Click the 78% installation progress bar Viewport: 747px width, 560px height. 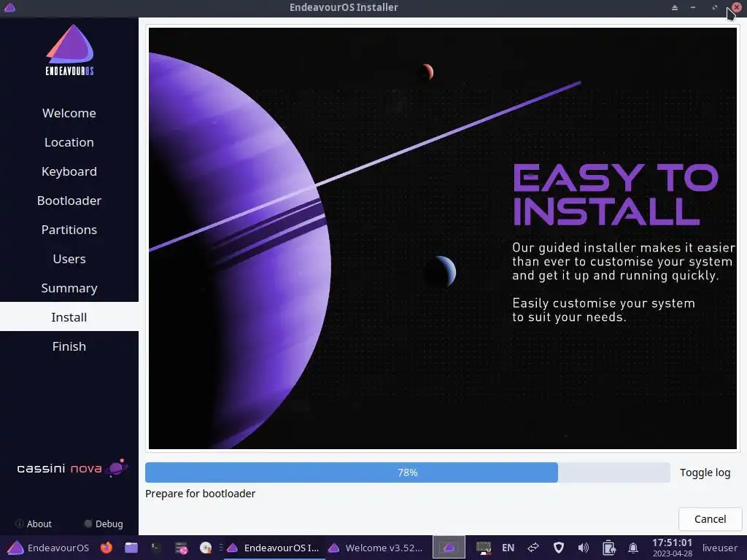tap(407, 472)
